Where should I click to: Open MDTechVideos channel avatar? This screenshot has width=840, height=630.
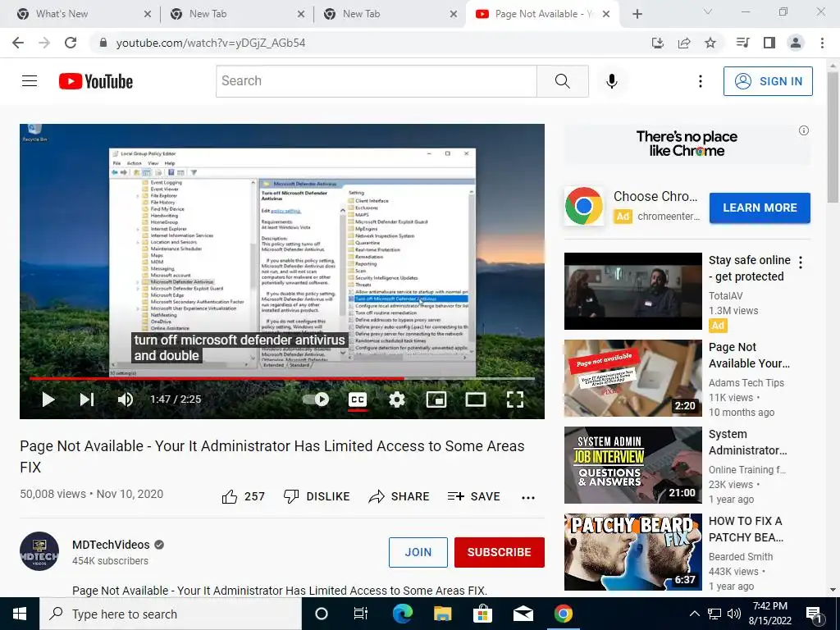click(39, 551)
